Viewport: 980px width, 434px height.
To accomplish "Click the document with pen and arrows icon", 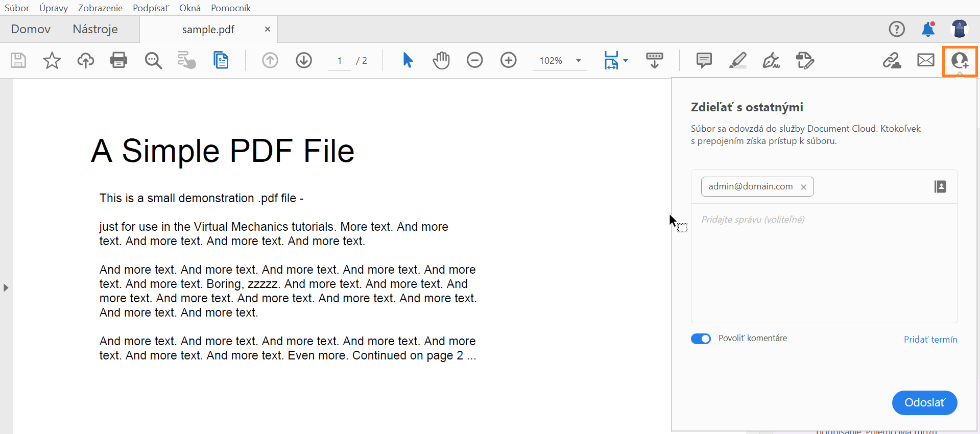I will [805, 60].
